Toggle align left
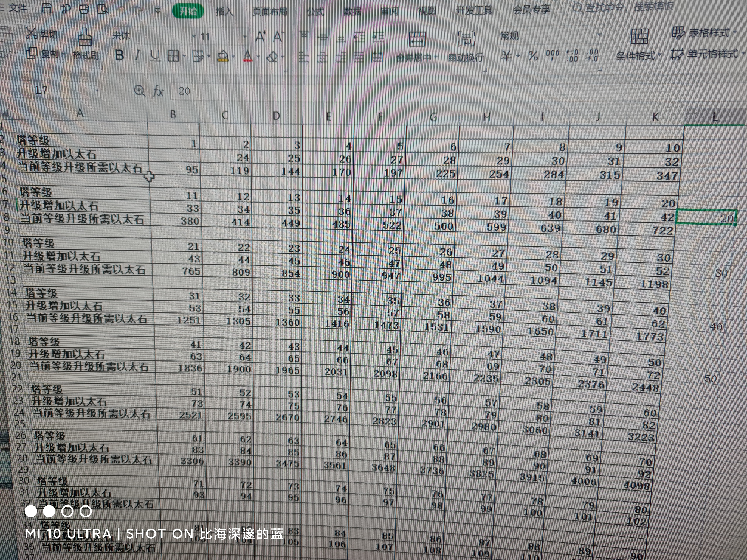Viewport: 747px width, 560px height. coord(304,57)
